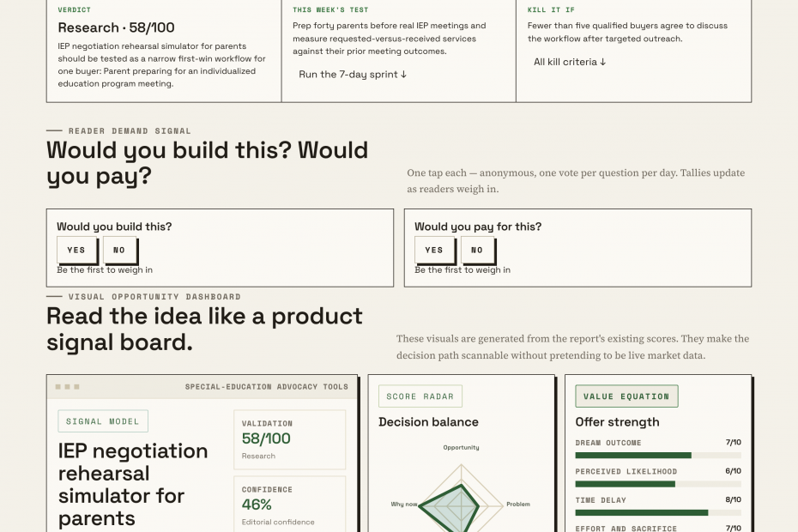
Task: Click the Perceived Likelihood progress bar
Action: [658, 484]
